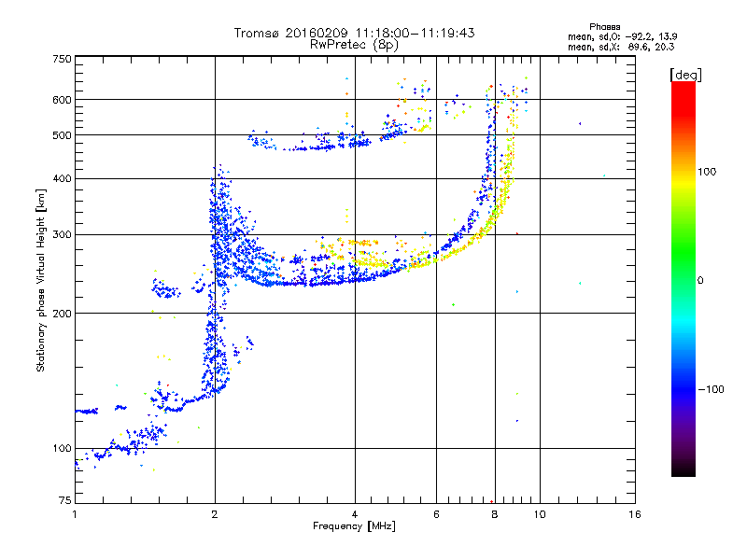Click the 'Stationary phase Virtual Height [km]' axis title

(x=41, y=280)
